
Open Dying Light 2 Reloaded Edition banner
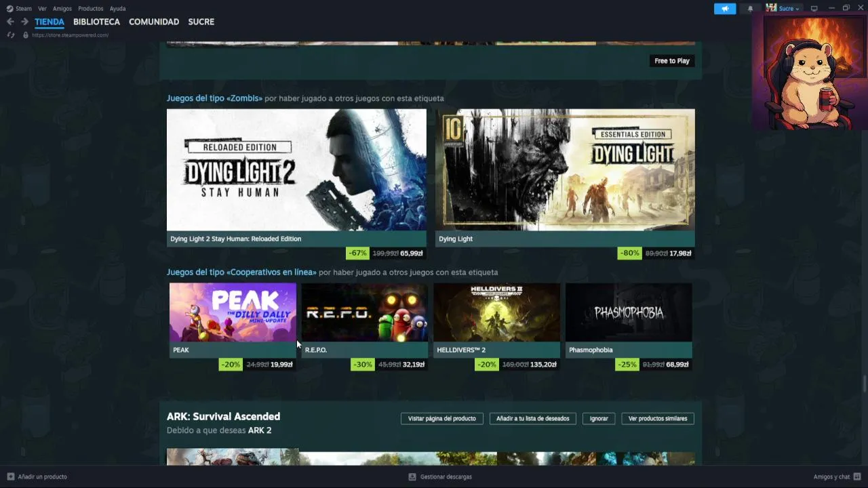296,169
